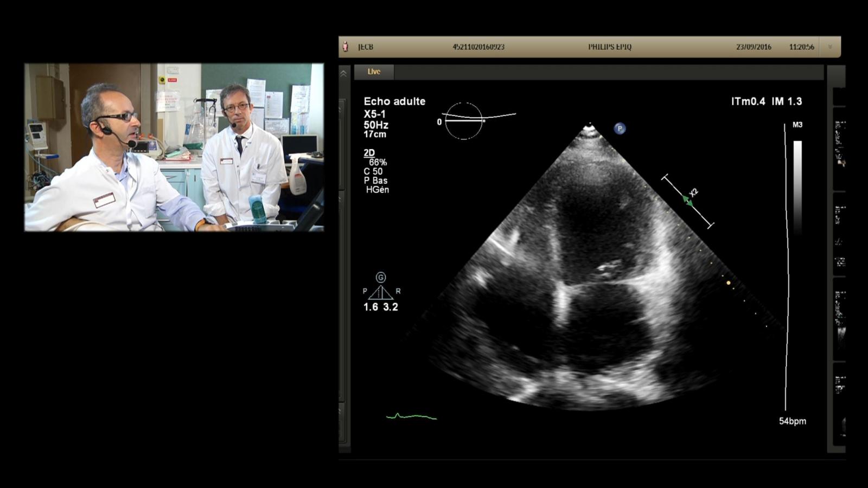This screenshot has width=868, height=488.
Task: Collapse the left panel double-chevron
Action: 343,73
